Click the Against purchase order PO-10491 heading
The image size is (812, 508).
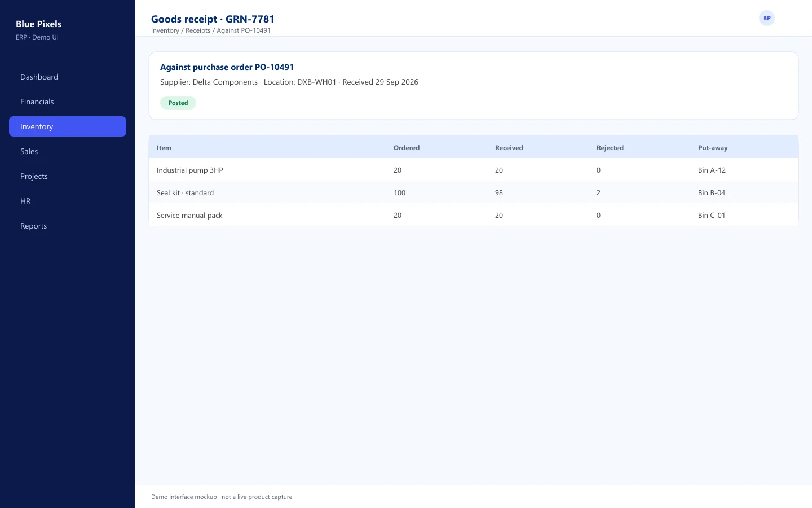click(x=227, y=67)
